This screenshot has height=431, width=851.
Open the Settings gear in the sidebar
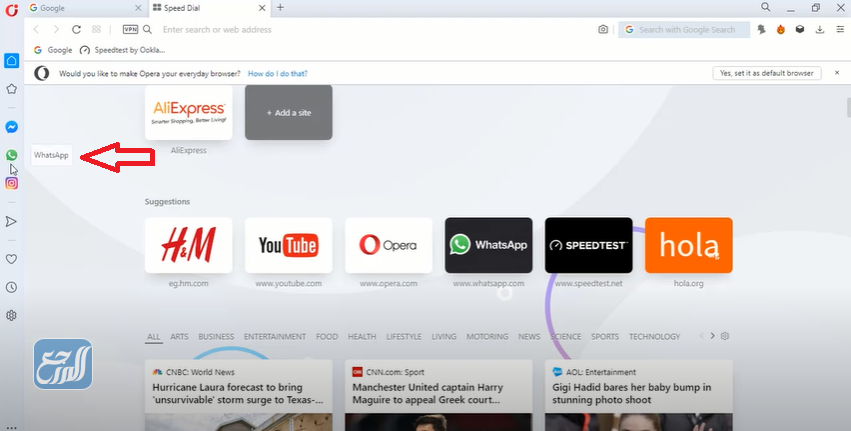(x=11, y=315)
